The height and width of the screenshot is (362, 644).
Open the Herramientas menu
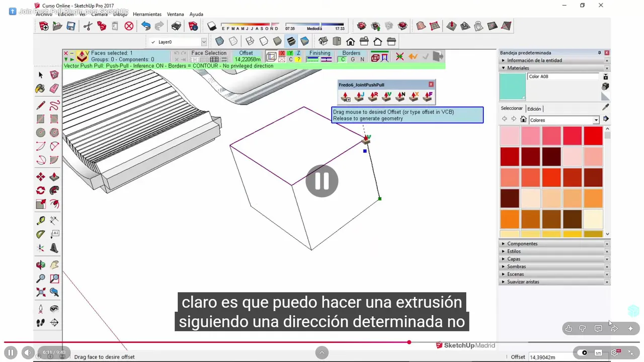[147, 14]
